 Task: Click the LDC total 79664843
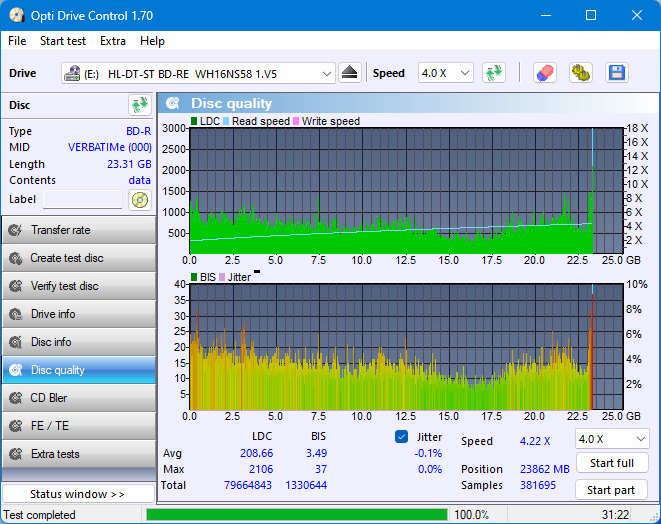[x=248, y=485]
